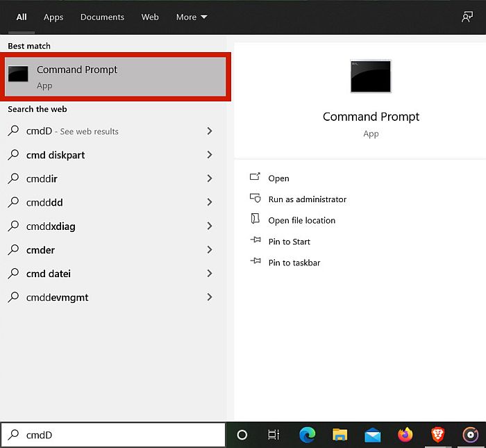Viewport: 486px width, 448px height.
Task: Open Task View on the taskbar
Action: (x=274, y=435)
